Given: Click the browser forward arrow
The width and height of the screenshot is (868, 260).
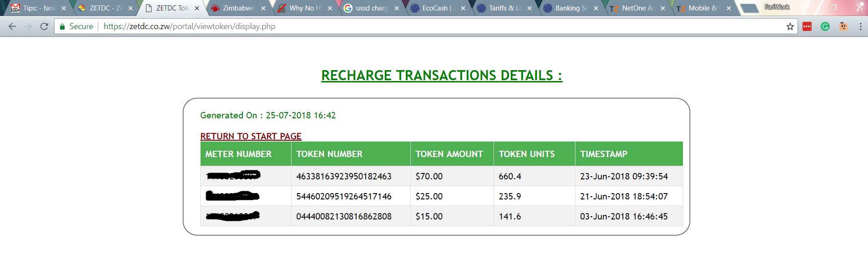Looking at the screenshot, I should (28, 26).
